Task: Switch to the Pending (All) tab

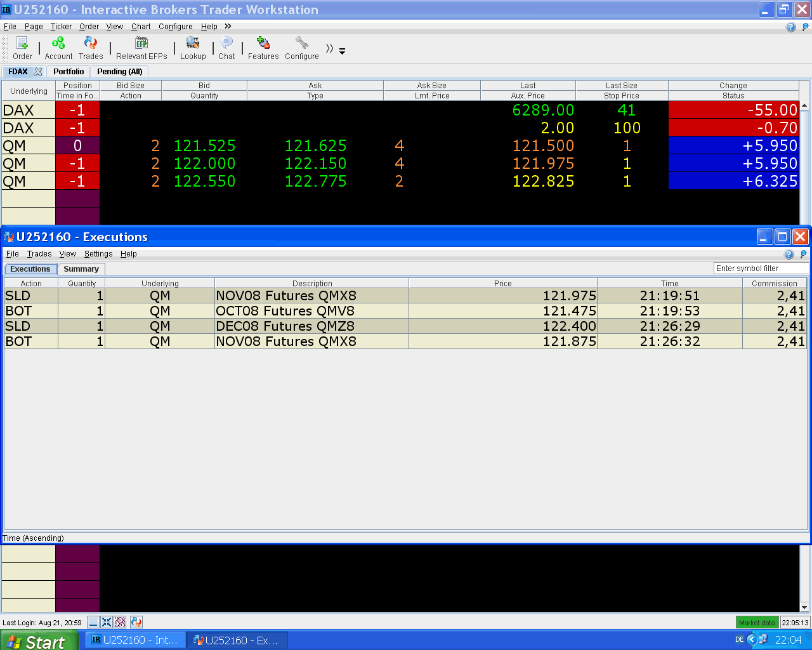Action: point(120,72)
